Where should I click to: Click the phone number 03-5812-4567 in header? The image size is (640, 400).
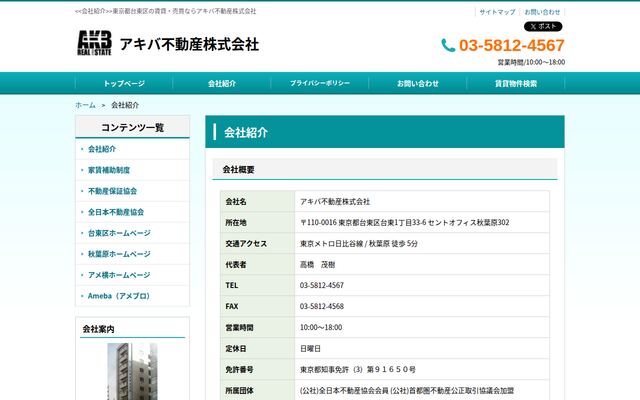pos(512,45)
